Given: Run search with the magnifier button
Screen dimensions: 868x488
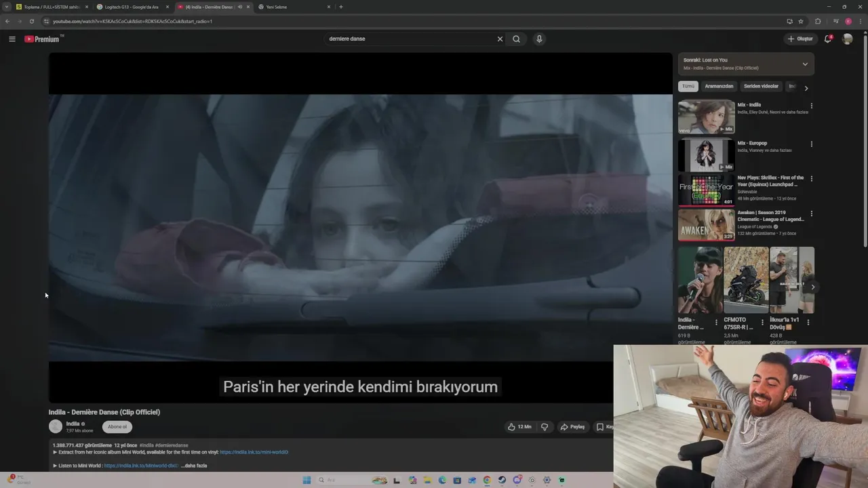Looking at the screenshot, I should click(517, 39).
